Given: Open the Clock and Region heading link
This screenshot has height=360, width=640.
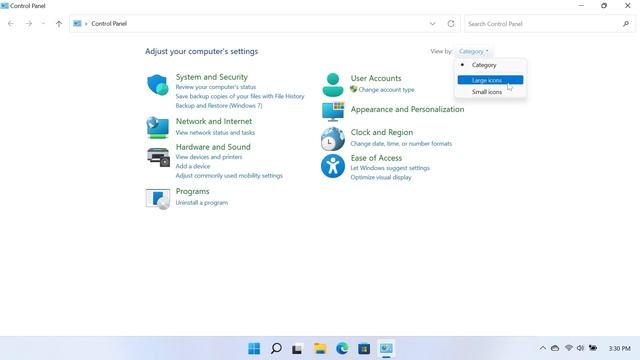Looking at the screenshot, I should (x=382, y=132).
